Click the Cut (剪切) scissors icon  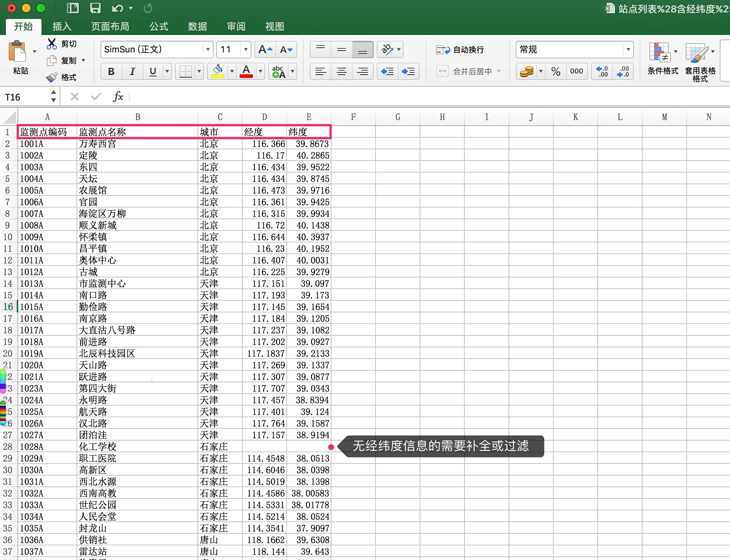(52, 44)
